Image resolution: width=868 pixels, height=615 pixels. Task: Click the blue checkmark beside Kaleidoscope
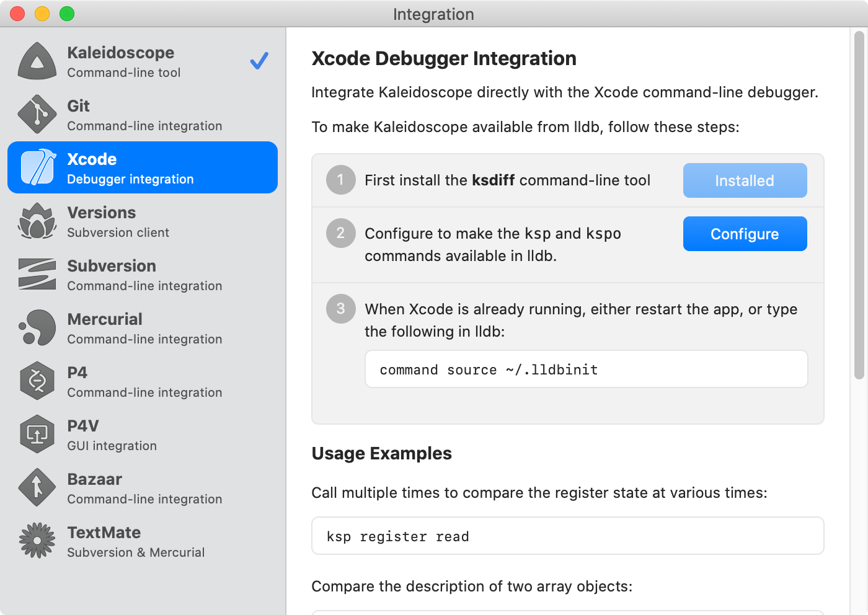pos(259,61)
